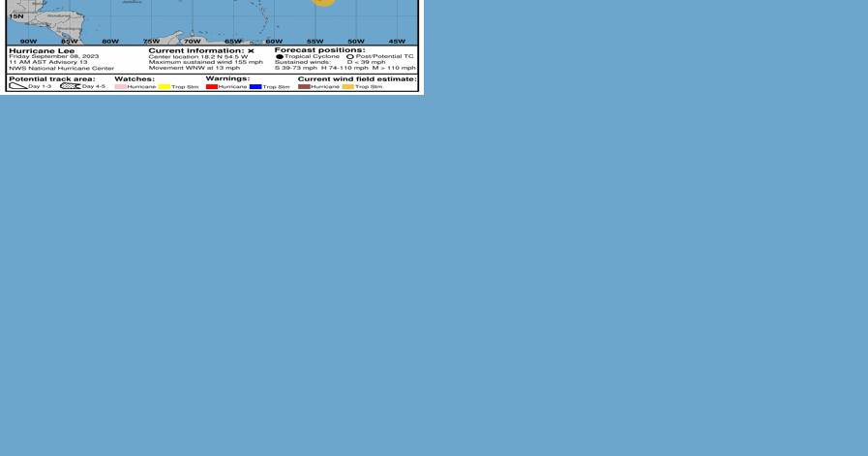
Task: Click the 55W longitude label
Action: 315,42
